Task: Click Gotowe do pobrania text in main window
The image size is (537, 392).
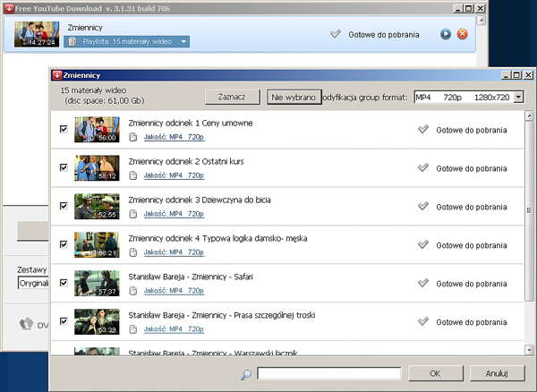Action: coord(384,35)
